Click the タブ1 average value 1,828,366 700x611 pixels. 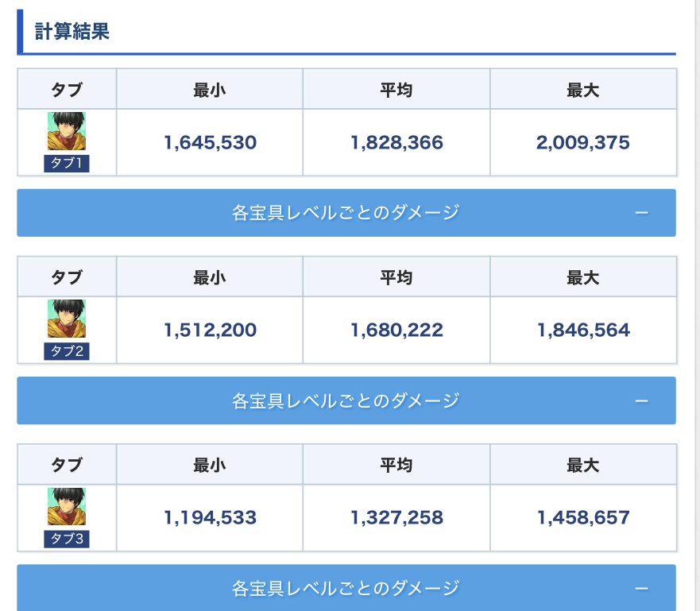pos(396,143)
